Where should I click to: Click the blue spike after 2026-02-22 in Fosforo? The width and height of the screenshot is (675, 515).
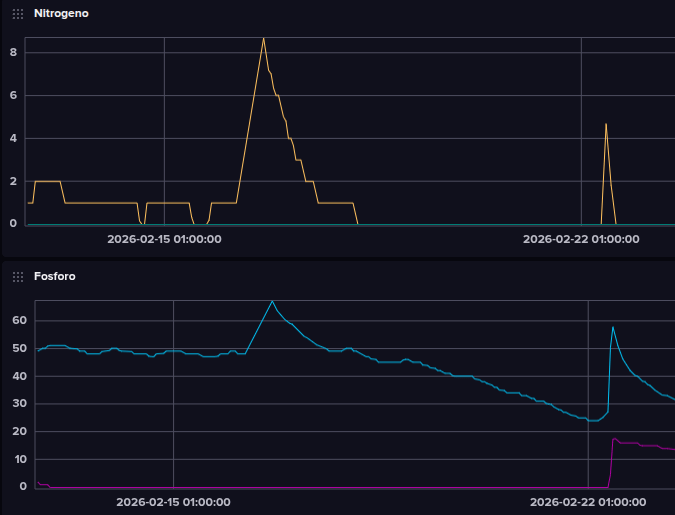pos(613,327)
